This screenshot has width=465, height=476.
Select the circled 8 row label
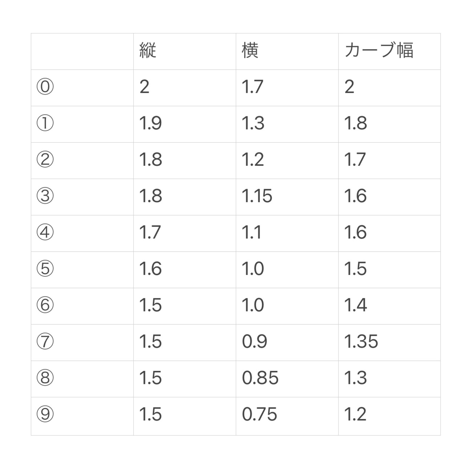[45, 378]
